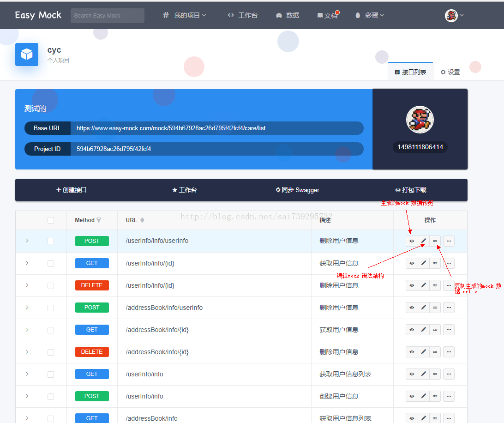Check the box for DELETE /addressBook/info/{id}
The image size is (504, 423).
pyautogui.click(x=51, y=352)
